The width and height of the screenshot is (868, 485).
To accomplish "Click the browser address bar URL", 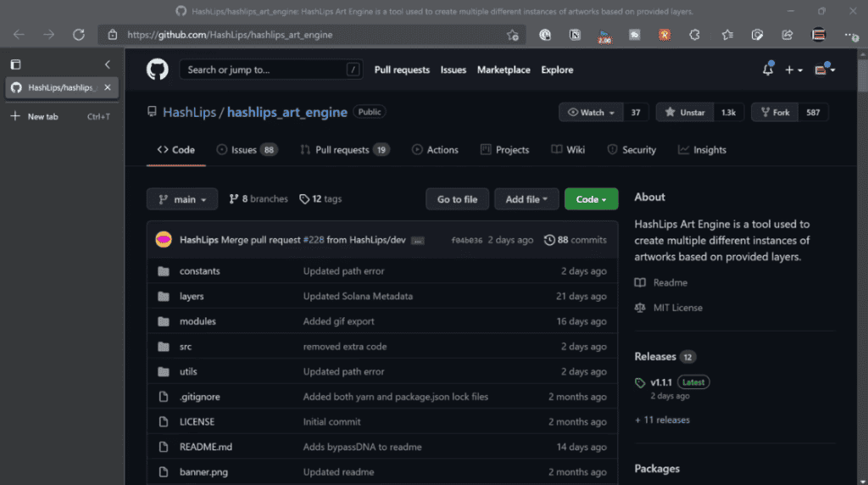I will click(230, 35).
